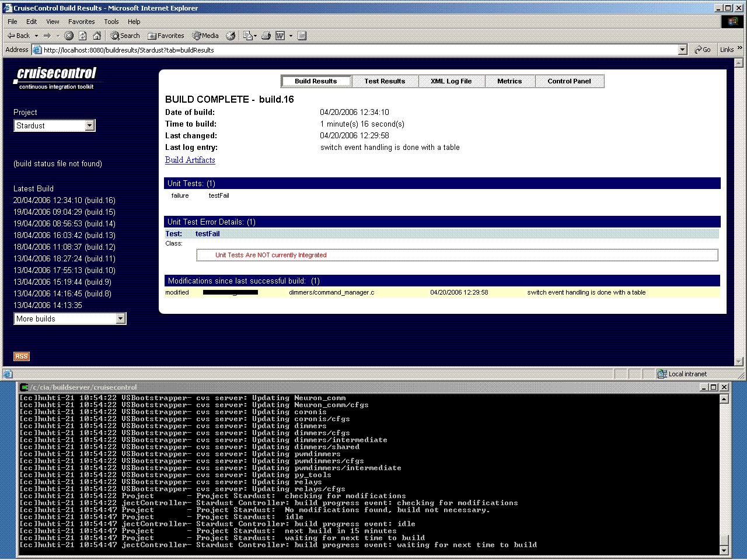Click the Internet Explorer title bar icon
Viewport: 747px width, 560px height.
(8, 8)
